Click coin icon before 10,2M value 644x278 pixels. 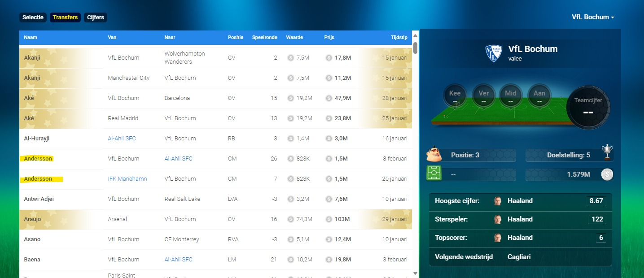[x=290, y=260]
